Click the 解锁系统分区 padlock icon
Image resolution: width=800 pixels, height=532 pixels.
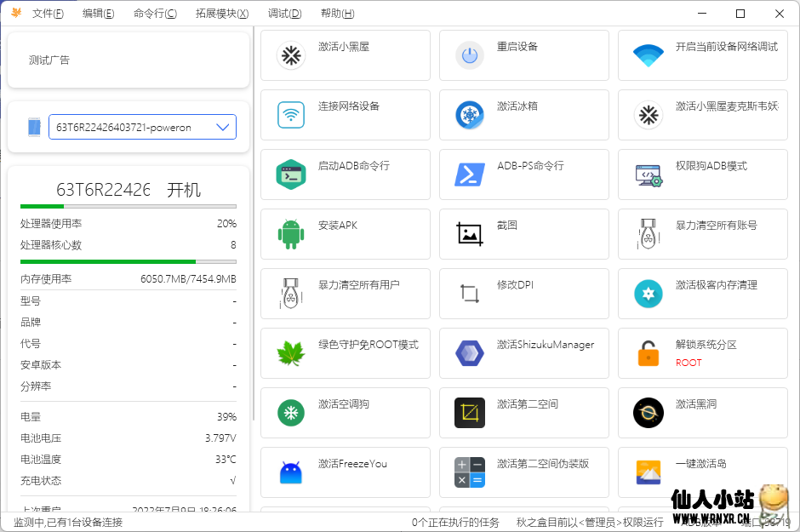(647, 352)
